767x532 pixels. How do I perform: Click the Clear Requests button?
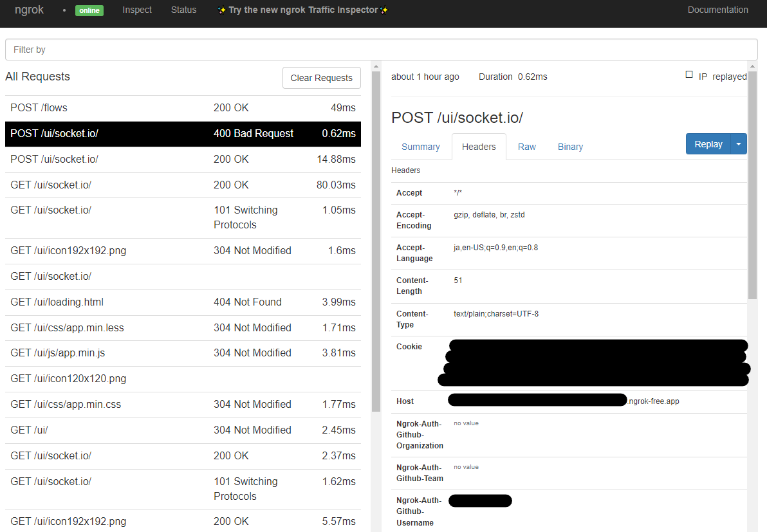pos(321,77)
